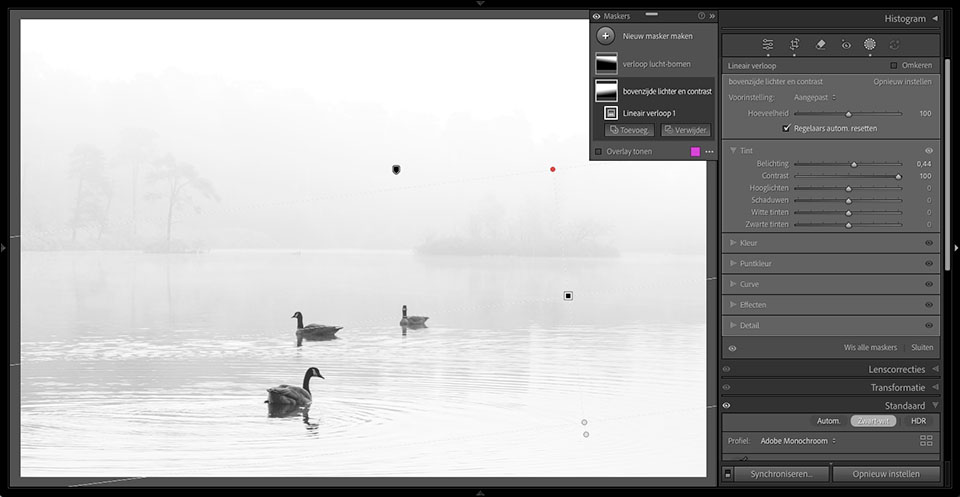Image resolution: width=960 pixels, height=497 pixels.
Task: Click the plus icon to create new mask
Action: click(x=605, y=36)
